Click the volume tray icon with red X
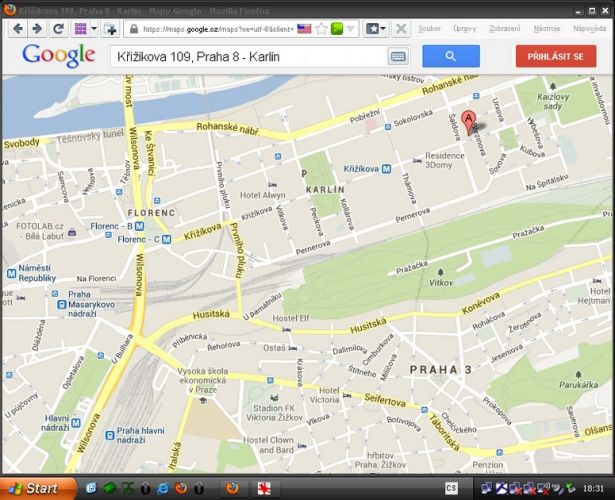 pyautogui.click(x=544, y=488)
